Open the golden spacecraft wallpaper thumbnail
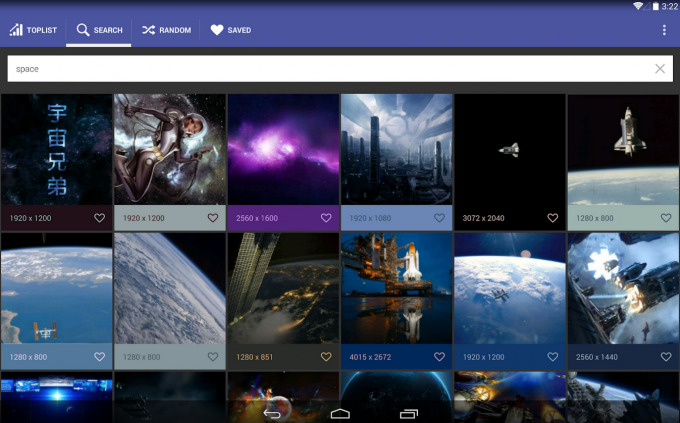680x423 pixels. coord(510,397)
